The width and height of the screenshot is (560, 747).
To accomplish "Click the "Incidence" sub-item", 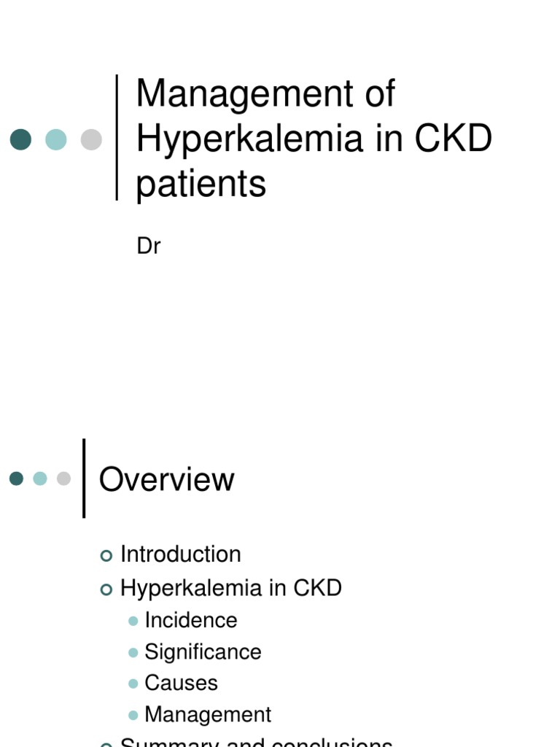I will (190, 620).
